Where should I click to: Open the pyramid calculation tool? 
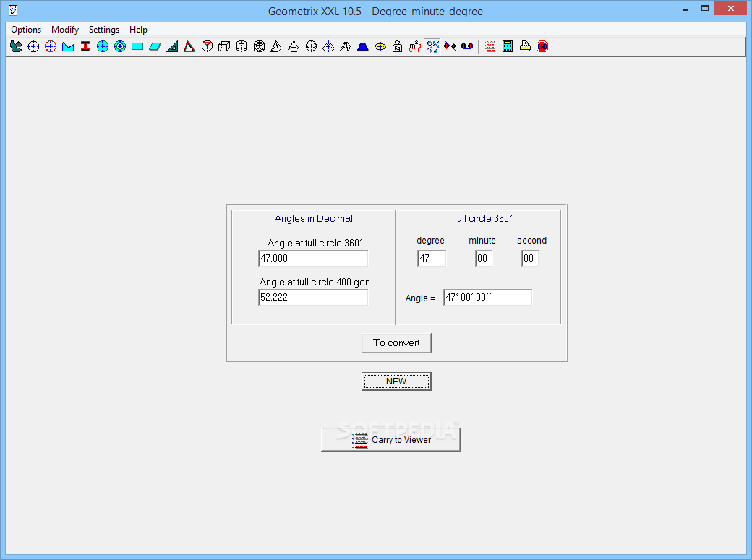276,46
